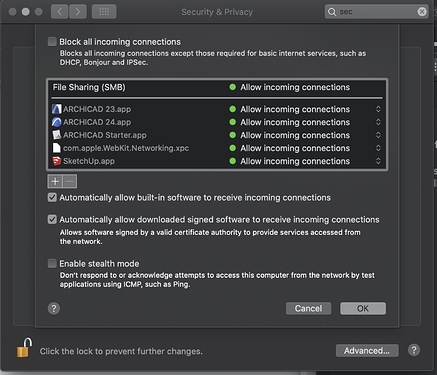This screenshot has width=437, height=375.
Task: Click the ARCHICAD Starter.app icon
Action: click(57, 135)
